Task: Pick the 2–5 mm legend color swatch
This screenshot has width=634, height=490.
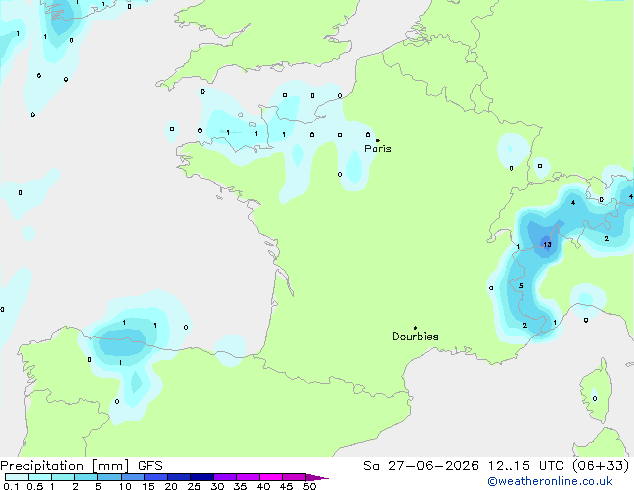Action: pyautogui.click(x=86, y=477)
